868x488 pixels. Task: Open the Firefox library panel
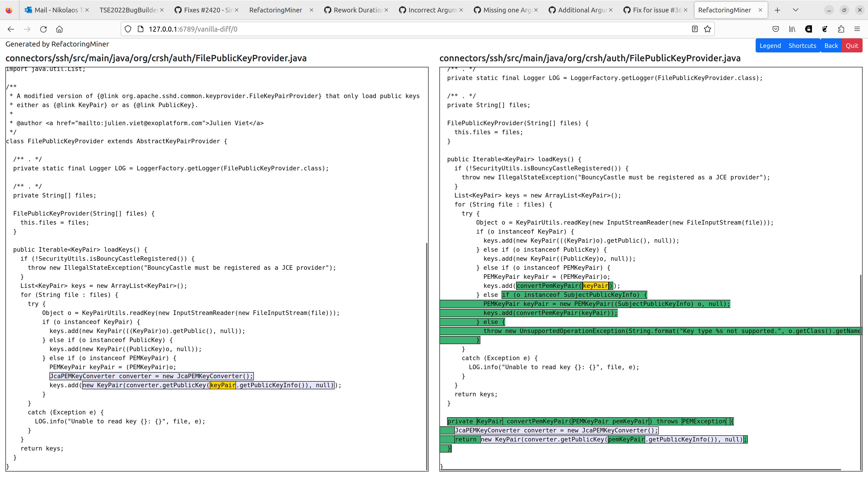[792, 29]
